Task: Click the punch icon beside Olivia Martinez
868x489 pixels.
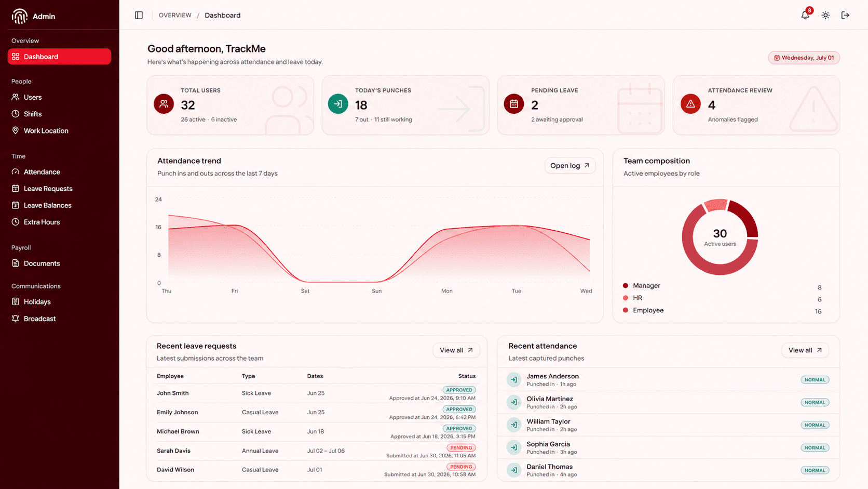Action: pyautogui.click(x=514, y=402)
